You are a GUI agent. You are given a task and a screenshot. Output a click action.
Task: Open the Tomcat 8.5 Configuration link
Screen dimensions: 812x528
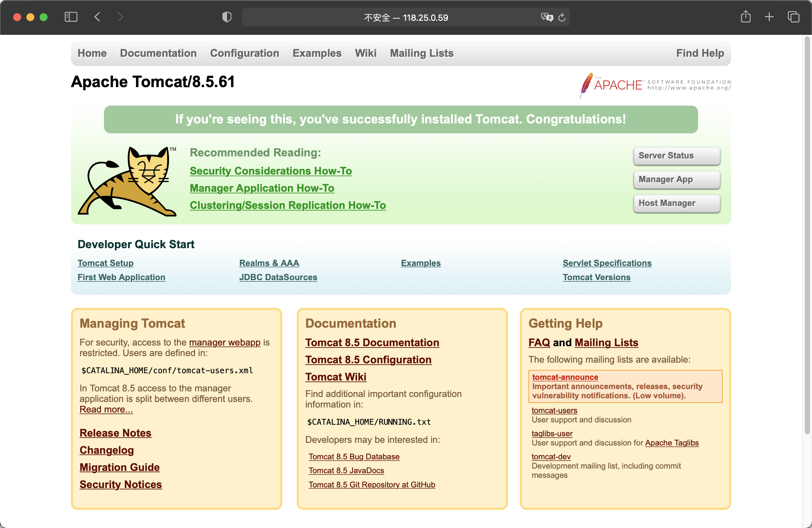click(x=368, y=359)
